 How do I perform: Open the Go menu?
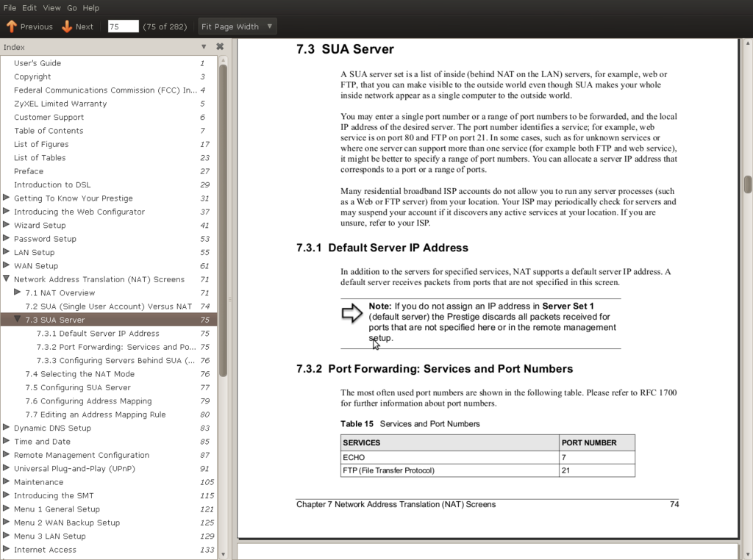[x=71, y=7]
